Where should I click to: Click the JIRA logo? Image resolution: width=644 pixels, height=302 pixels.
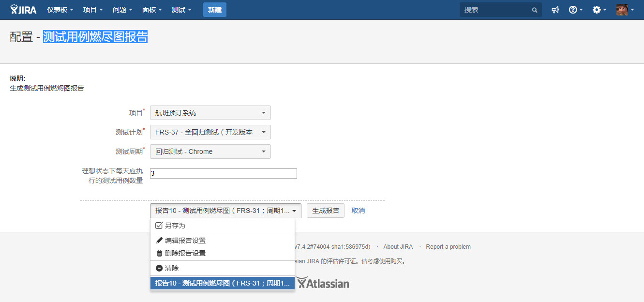[x=23, y=10]
